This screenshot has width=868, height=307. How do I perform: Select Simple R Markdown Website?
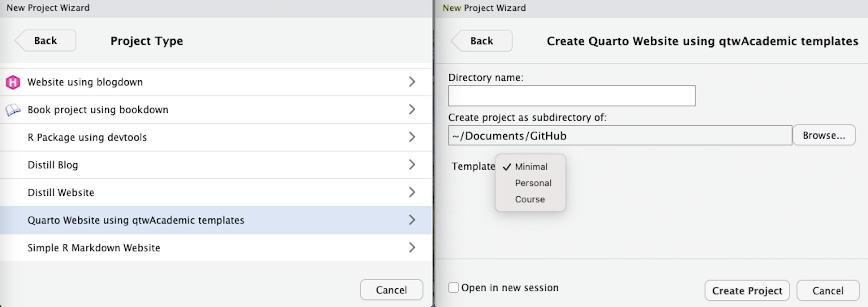pyautogui.click(x=94, y=248)
